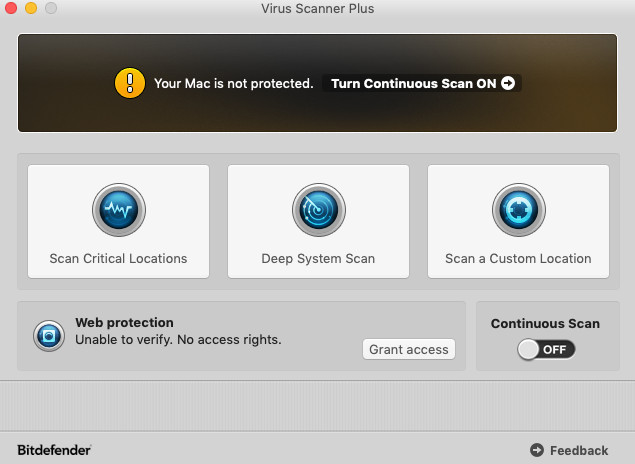Click the Web protection heading

[124, 323]
